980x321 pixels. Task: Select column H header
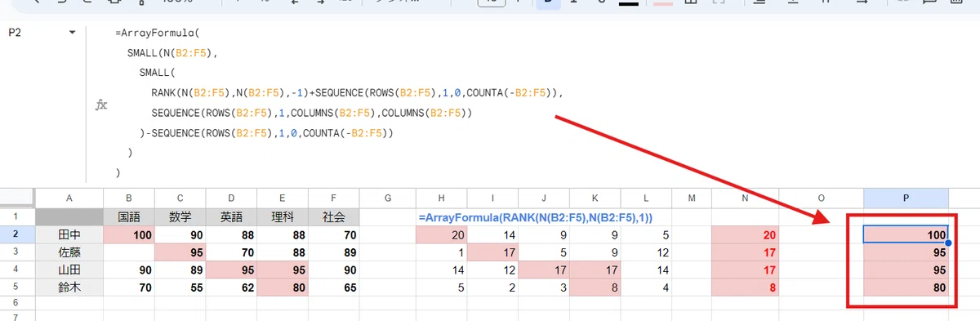pos(441,198)
